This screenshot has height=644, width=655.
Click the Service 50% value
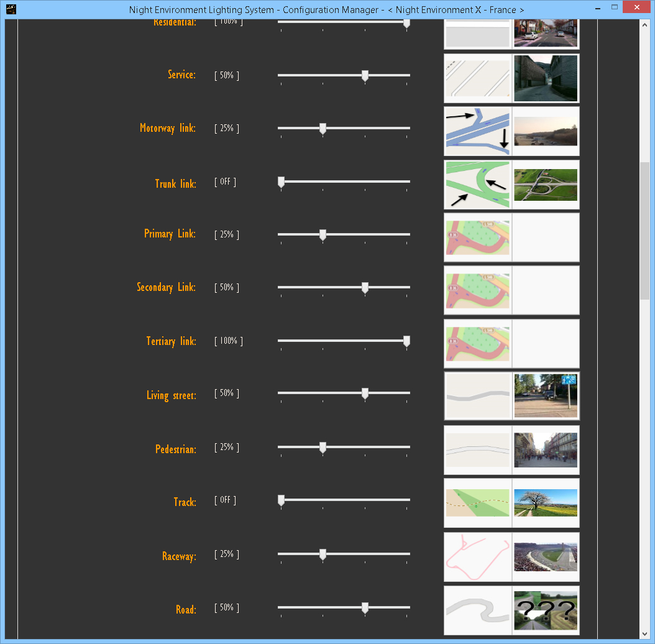click(x=227, y=76)
